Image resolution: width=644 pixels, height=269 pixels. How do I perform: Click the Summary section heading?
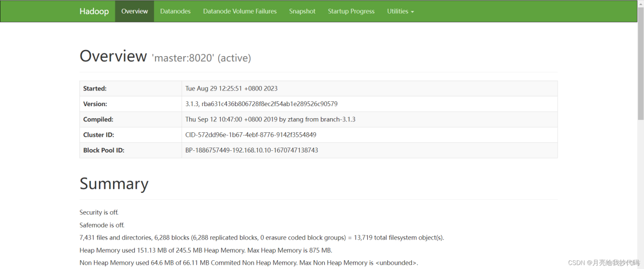(114, 184)
